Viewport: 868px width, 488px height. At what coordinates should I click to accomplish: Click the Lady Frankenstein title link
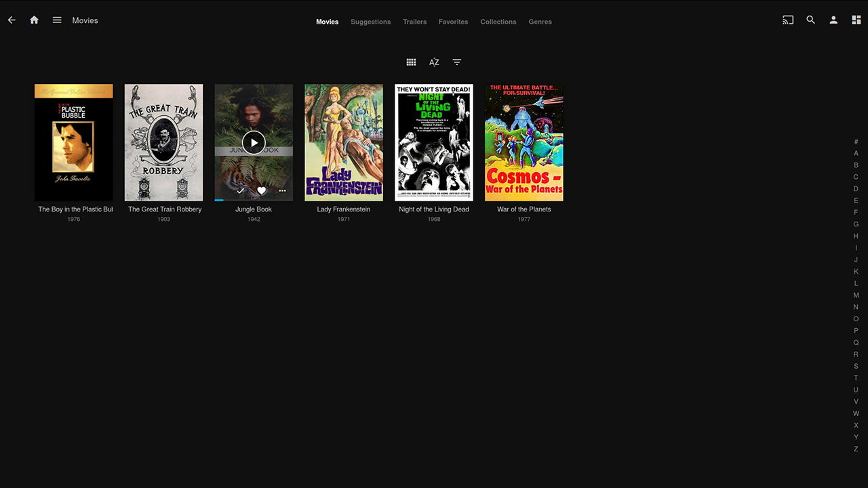(344, 209)
